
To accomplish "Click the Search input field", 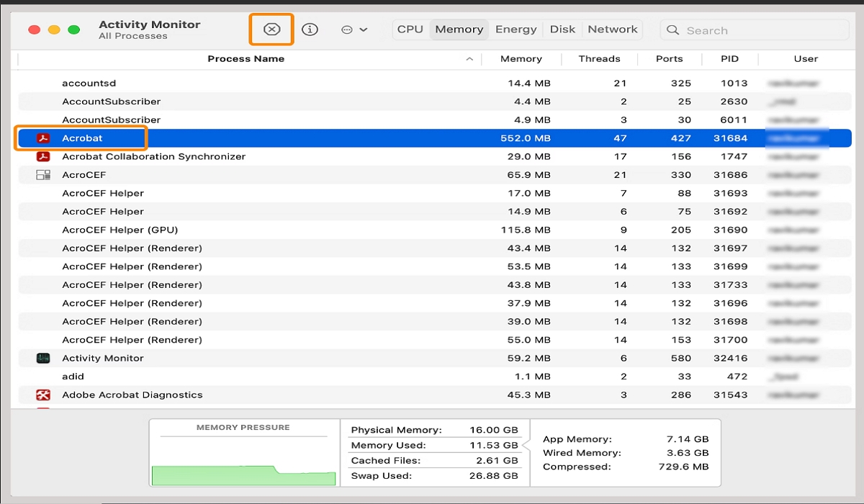I will (x=755, y=30).
